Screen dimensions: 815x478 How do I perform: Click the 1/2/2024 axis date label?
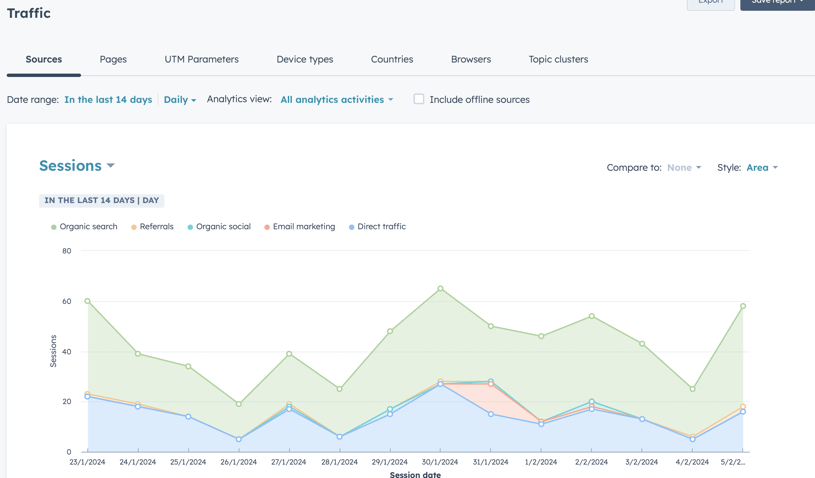coord(541,462)
